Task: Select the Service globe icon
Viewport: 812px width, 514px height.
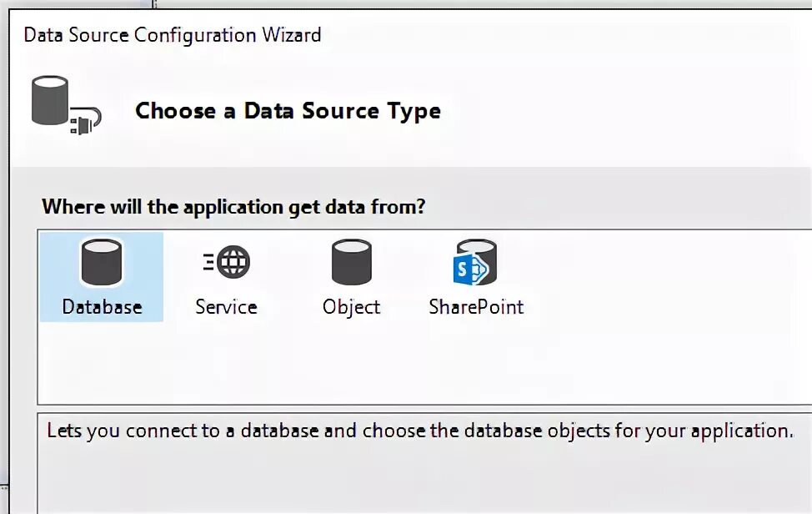Action: (x=233, y=262)
